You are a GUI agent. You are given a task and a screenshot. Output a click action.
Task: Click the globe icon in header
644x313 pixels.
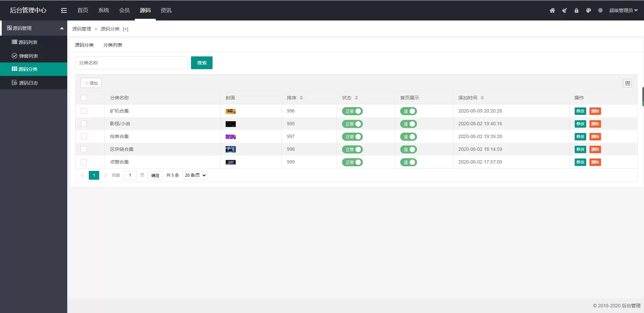point(600,10)
